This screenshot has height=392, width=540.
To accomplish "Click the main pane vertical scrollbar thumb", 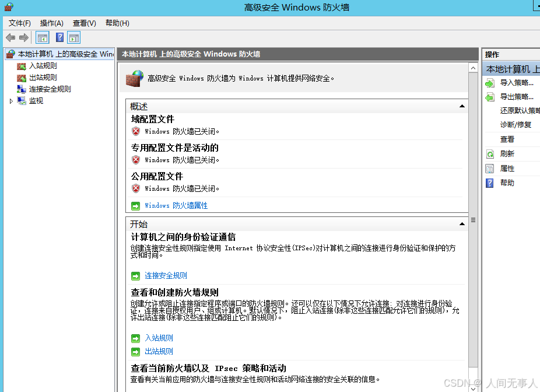I will (x=473, y=220).
